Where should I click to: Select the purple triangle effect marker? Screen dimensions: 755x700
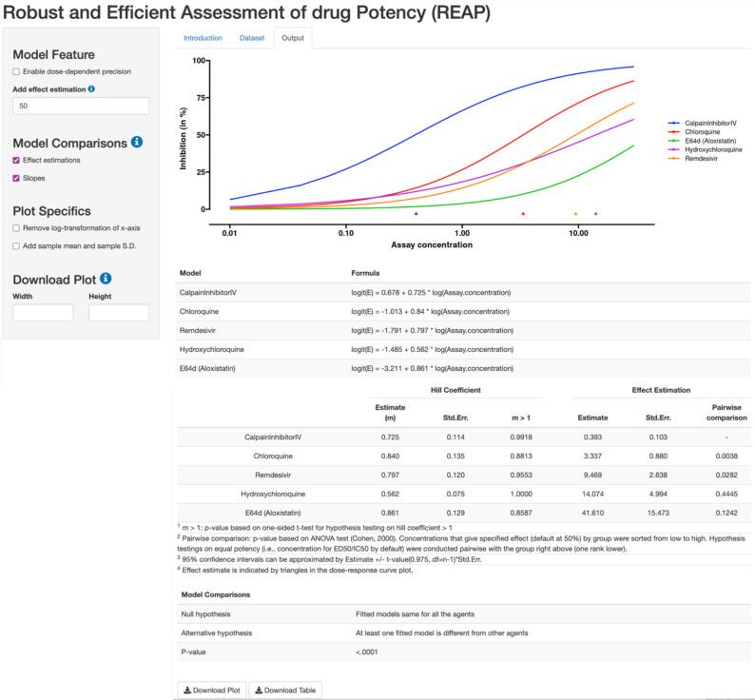pyautogui.click(x=596, y=214)
